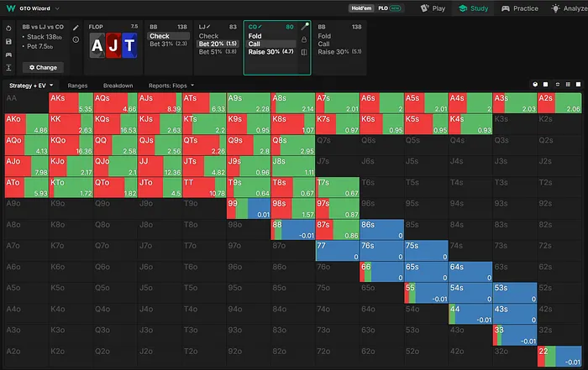Select BB Check action

(x=169, y=36)
